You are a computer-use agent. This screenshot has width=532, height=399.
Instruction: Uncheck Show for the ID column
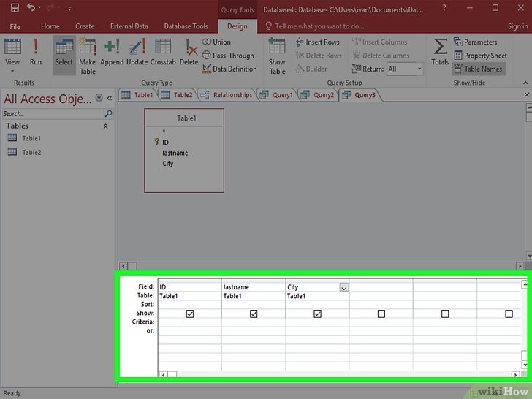click(x=190, y=313)
